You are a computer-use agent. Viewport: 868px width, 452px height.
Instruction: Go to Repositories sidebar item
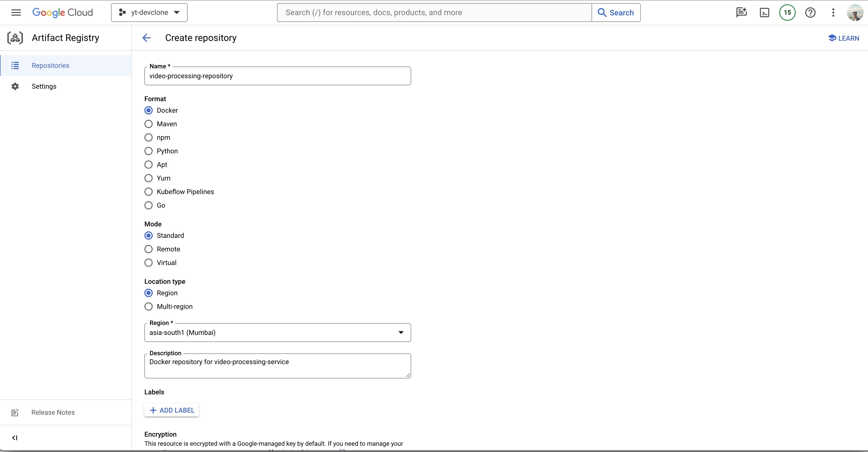tap(50, 65)
